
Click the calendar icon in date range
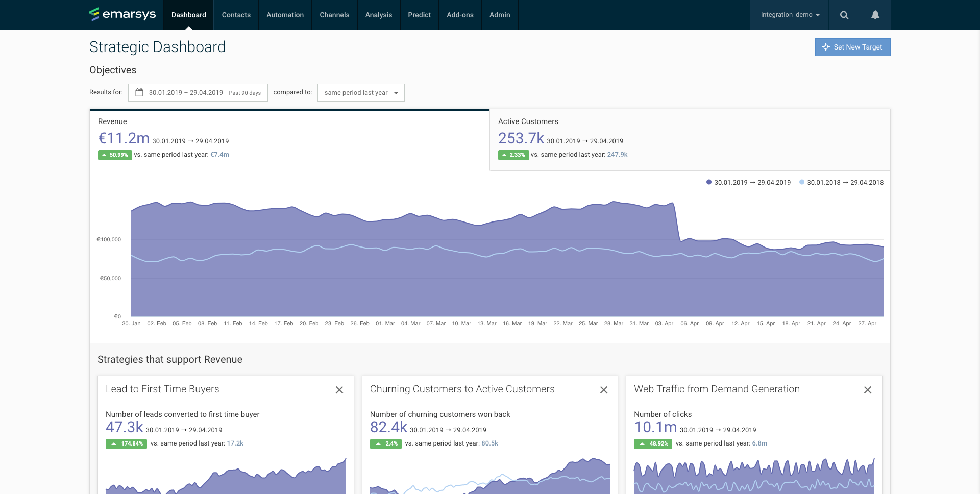139,92
